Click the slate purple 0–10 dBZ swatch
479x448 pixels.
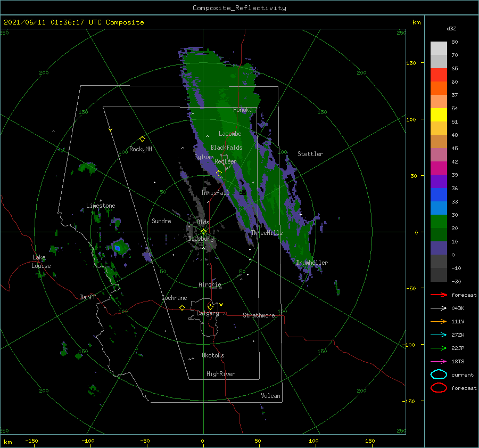[439, 248]
